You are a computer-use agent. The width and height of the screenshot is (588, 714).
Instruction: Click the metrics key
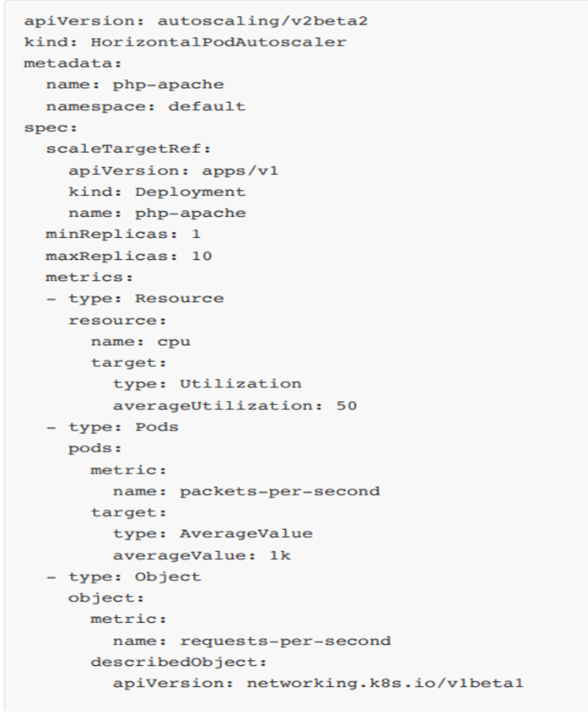(x=89, y=277)
